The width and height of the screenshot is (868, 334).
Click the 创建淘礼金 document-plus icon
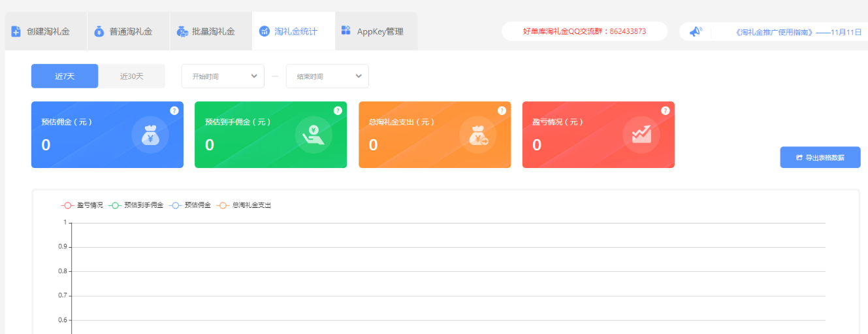coord(16,31)
